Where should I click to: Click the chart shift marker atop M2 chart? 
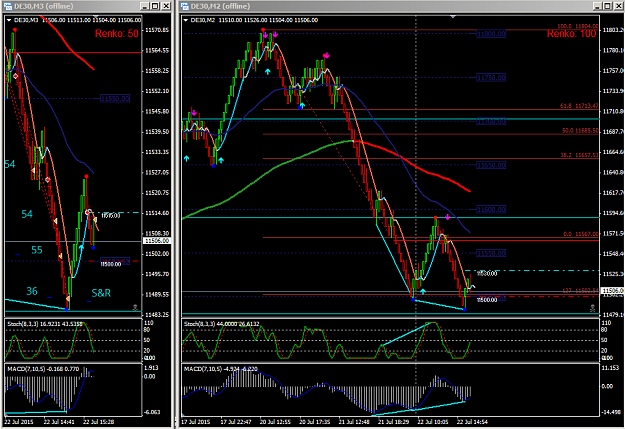click(452, 17)
